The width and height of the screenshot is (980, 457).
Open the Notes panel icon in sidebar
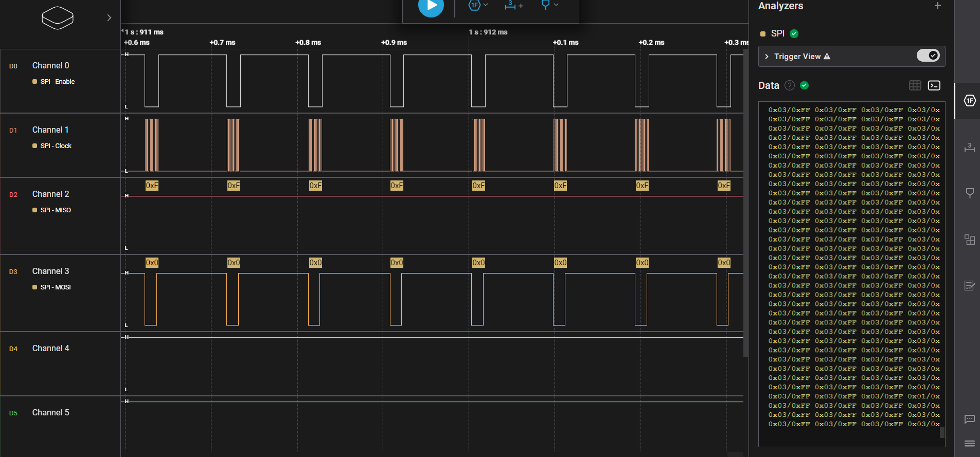pos(969,286)
